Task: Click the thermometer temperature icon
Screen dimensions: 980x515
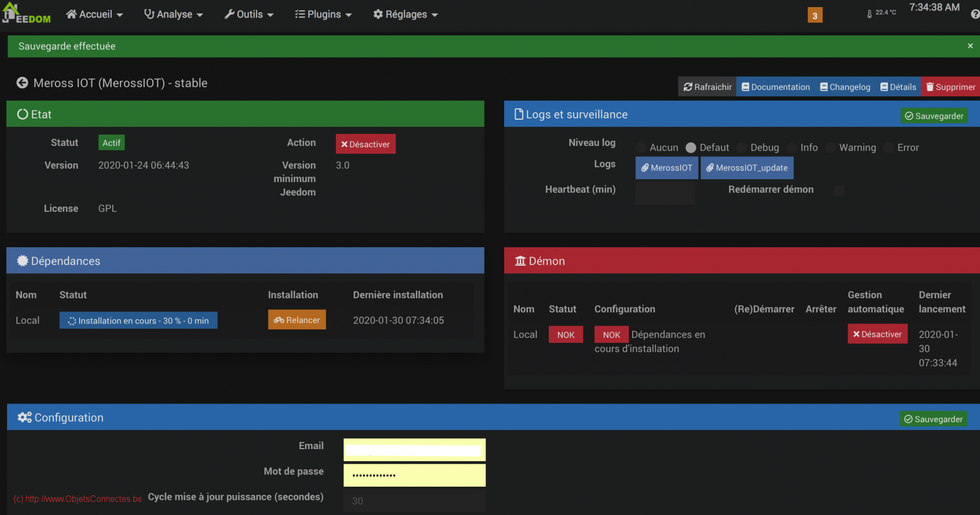Action: click(869, 14)
